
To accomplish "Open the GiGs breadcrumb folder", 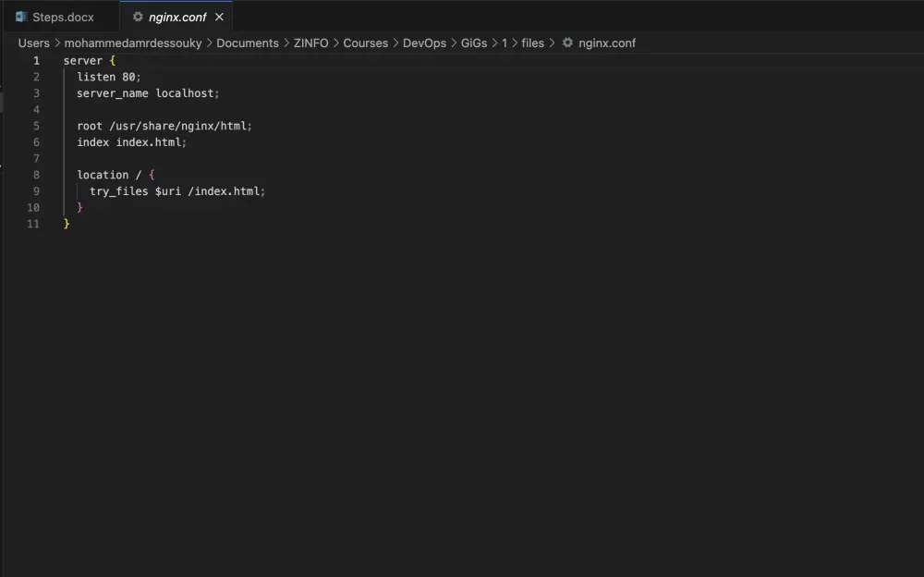I will coord(474,43).
